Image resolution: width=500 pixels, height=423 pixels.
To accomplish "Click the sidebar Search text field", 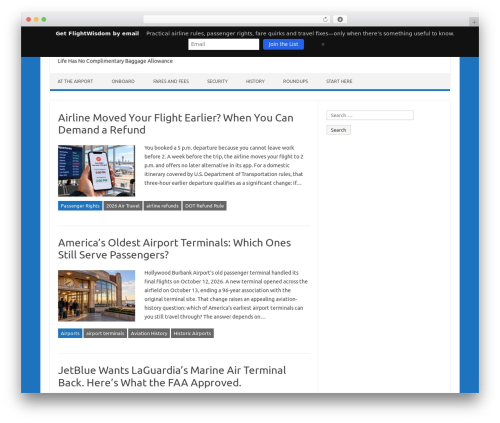I will [370, 115].
